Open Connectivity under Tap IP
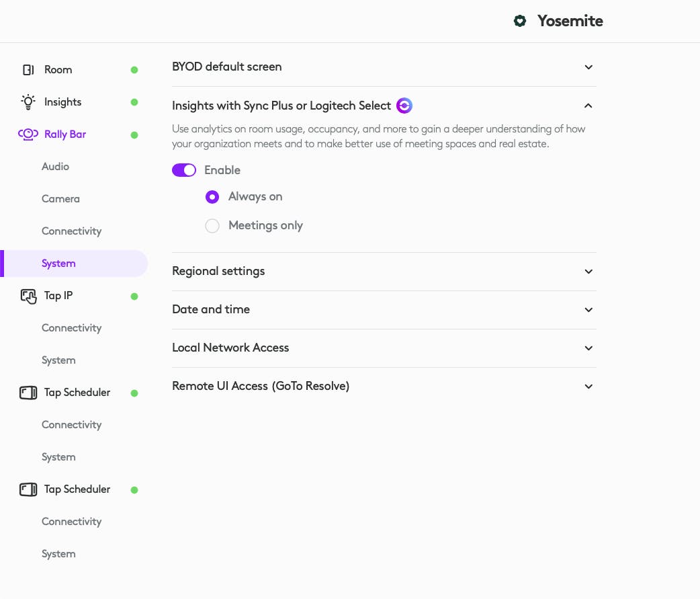700x599 pixels. [71, 328]
